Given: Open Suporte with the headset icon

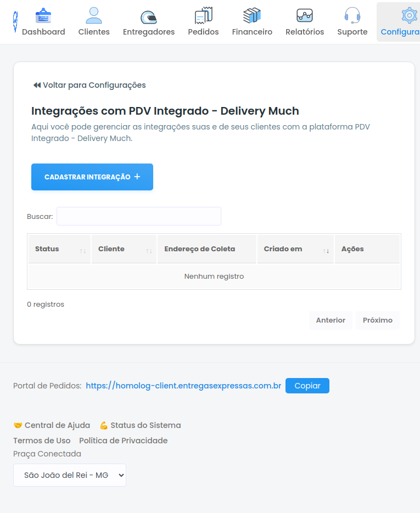Looking at the screenshot, I should coord(352,15).
